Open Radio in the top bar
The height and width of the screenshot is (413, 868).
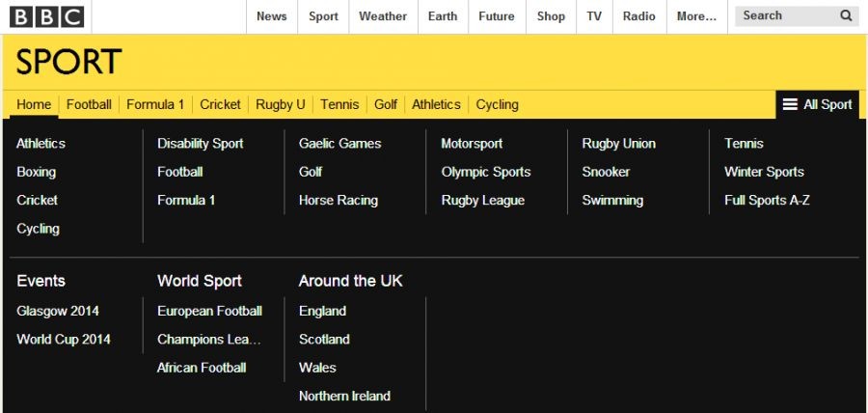coord(638,16)
